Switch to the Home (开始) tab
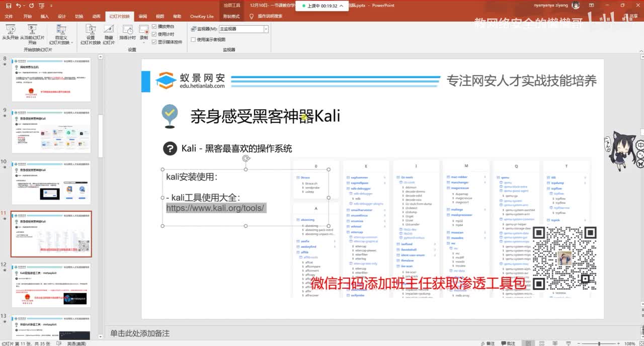 pos(27,16)
